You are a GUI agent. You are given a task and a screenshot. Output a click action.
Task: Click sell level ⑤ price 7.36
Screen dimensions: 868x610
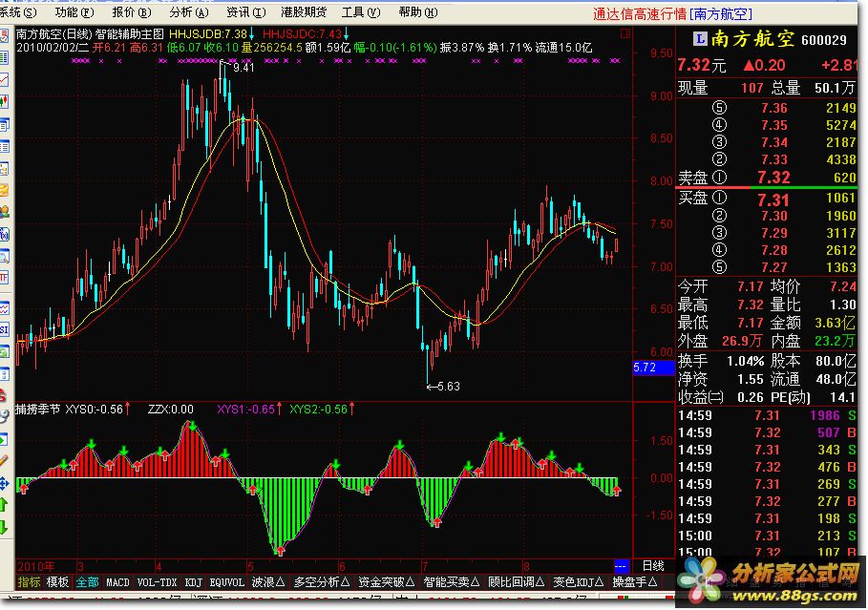[x=773, y=108]
